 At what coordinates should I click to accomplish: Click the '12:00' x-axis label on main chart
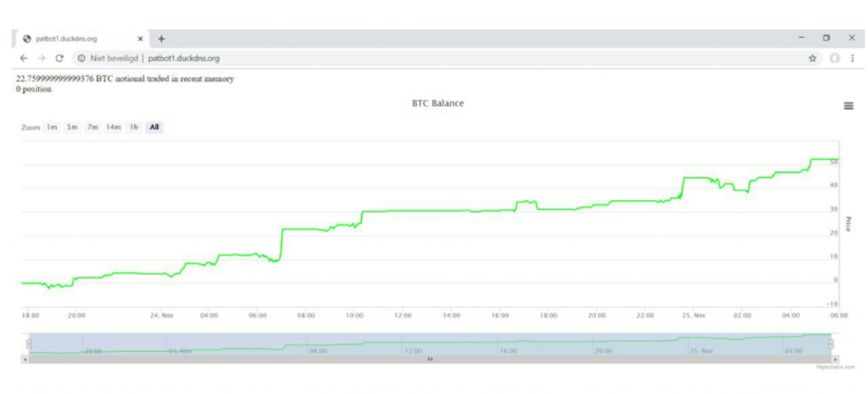point(403,316)
